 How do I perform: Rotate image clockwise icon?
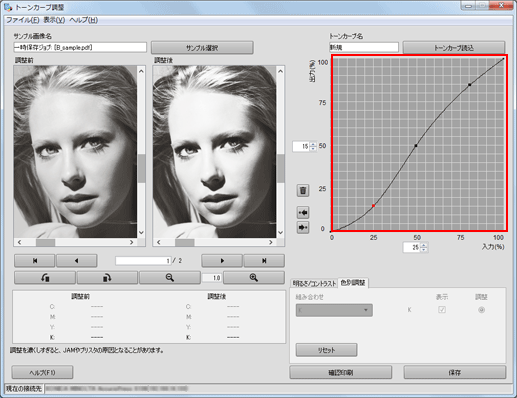tap(107, 277)
